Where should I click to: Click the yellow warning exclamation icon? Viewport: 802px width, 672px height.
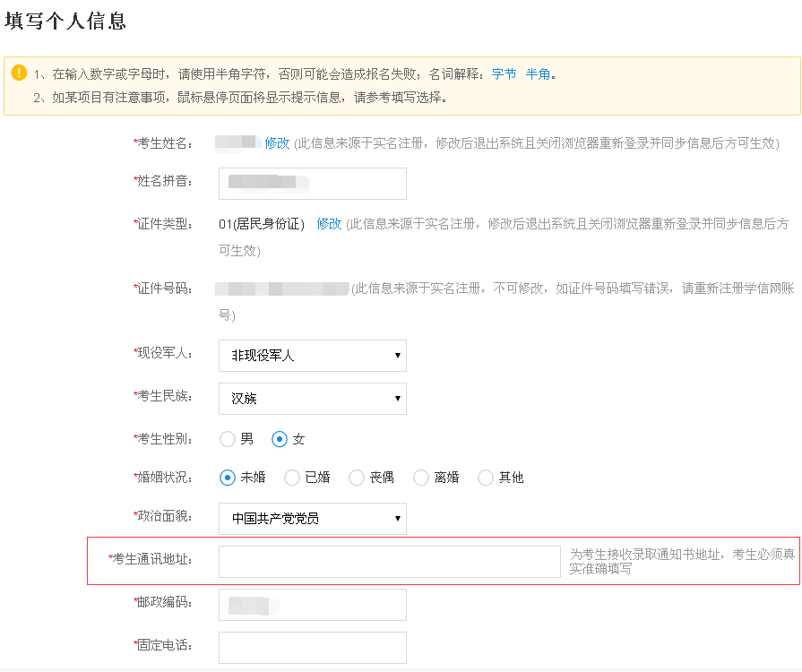pyautogui.click(x=19, y=73)
